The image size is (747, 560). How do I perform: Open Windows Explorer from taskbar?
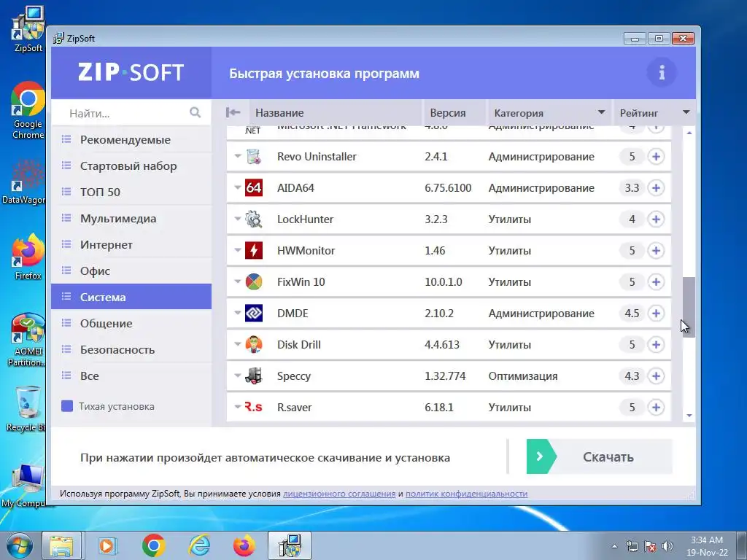(x=62, y=545)
